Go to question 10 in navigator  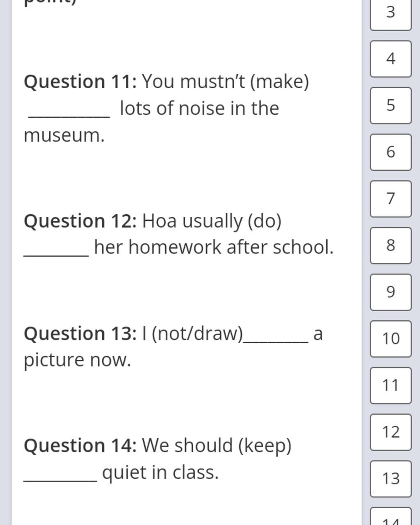click(390, 339)
